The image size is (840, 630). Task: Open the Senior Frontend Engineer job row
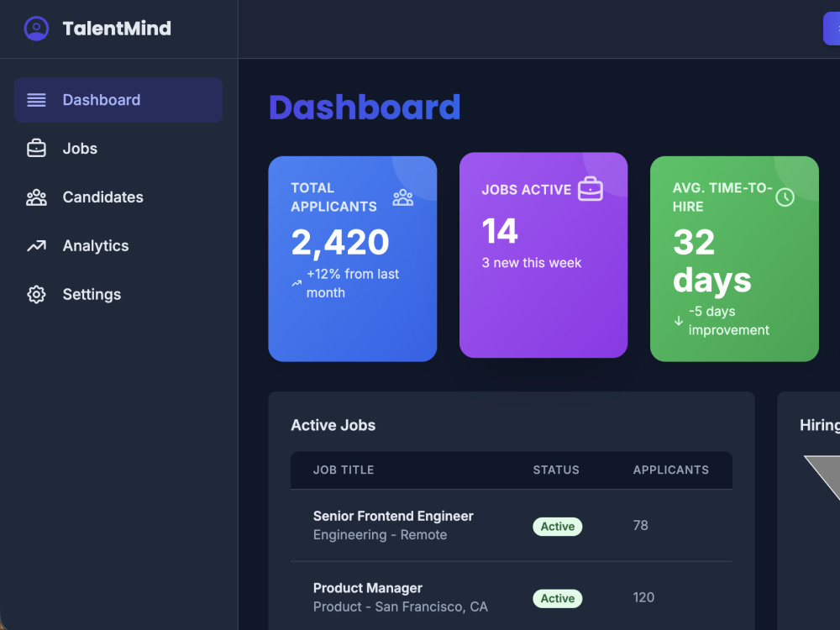coord(512,526)
